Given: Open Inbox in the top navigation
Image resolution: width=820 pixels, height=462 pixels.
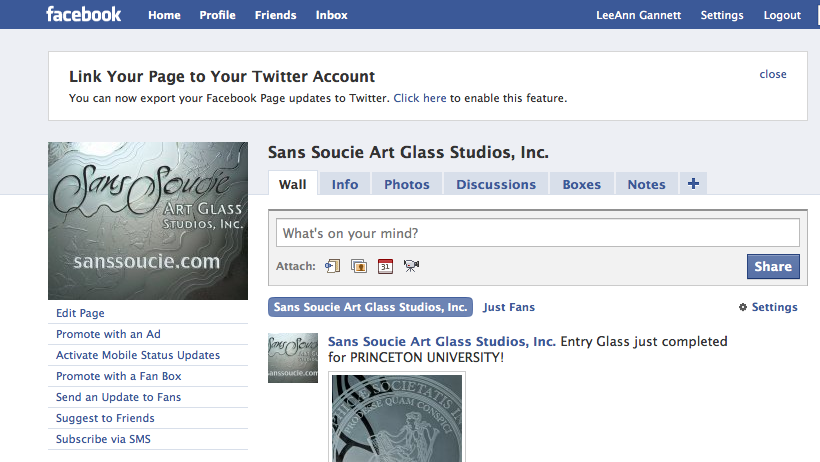Looking at the screenshot, I should click(332, 15).
